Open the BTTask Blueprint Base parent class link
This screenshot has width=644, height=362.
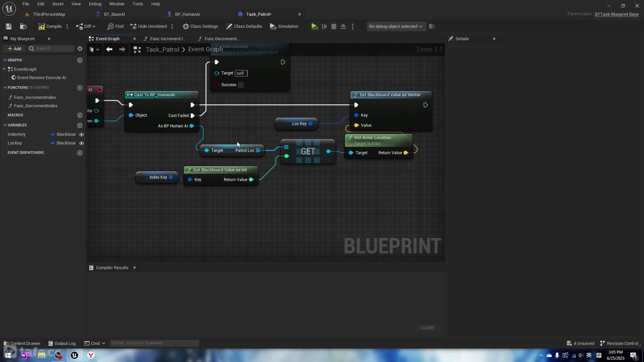616,14
